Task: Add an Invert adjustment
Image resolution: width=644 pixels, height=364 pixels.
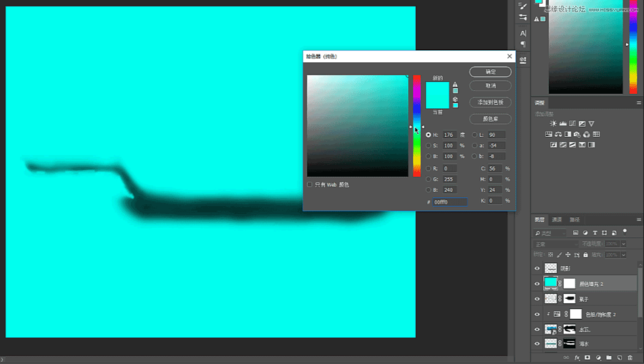Action: click(554, 145)
